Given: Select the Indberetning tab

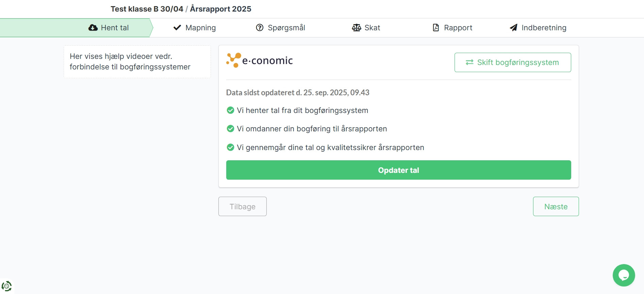Looking at the screenshot, I should (538, 28).
